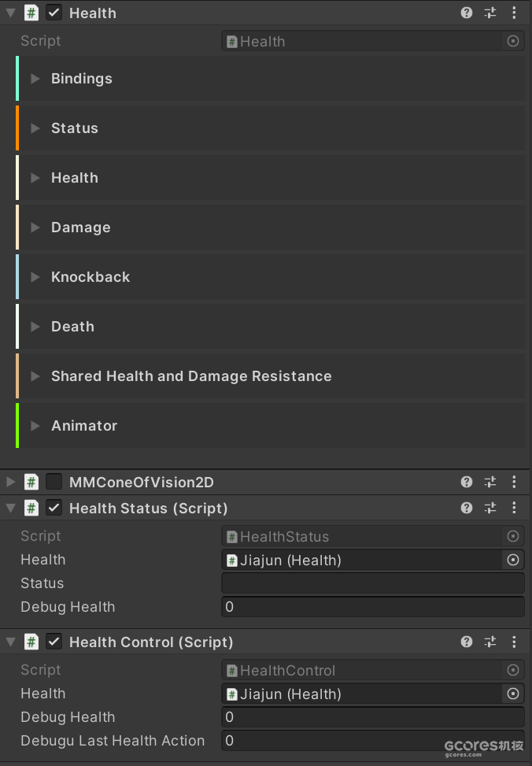Open more options menu for Health component
The width and height of the screenshot is (532, 766).
514,13
